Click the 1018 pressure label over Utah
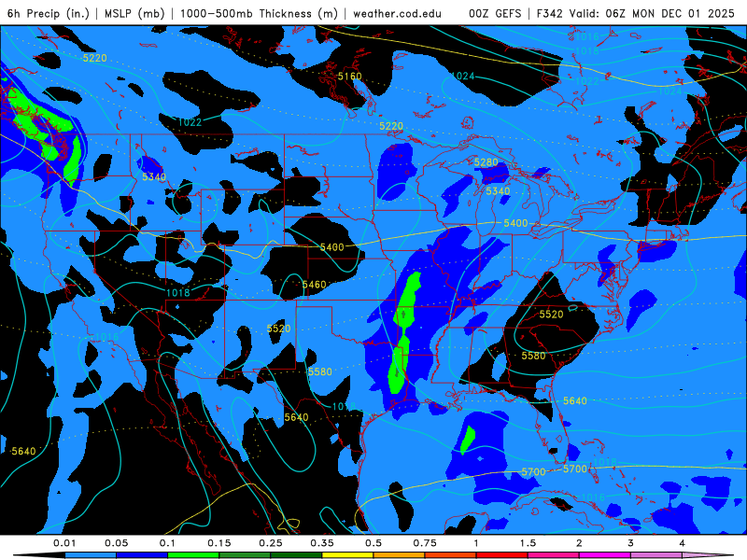 [x=178, y=292]
